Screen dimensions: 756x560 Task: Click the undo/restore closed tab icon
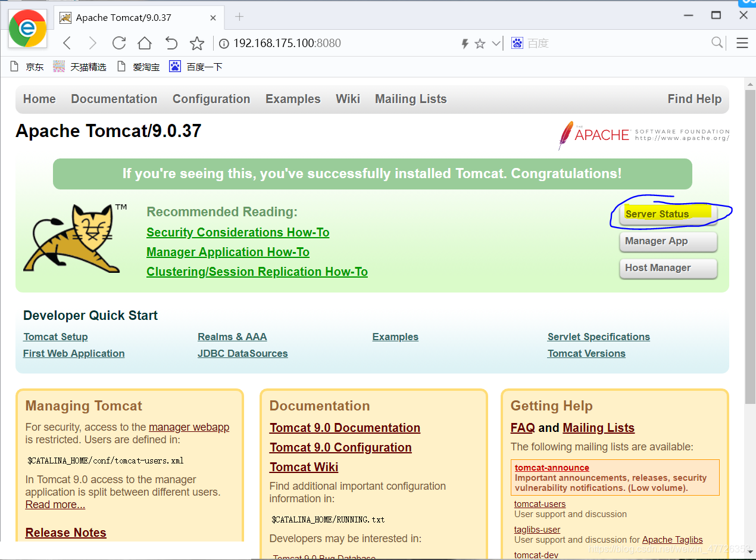(x=171, y=43)
